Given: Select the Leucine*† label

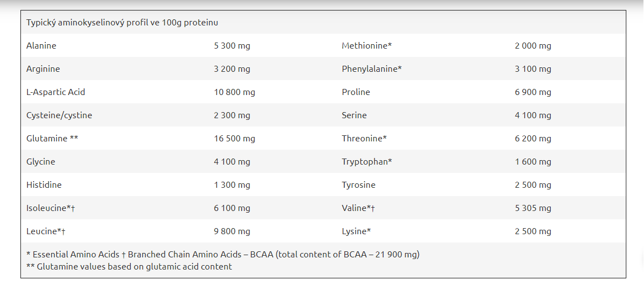Looking at the screenshot, I should click(x=46, y=231).
